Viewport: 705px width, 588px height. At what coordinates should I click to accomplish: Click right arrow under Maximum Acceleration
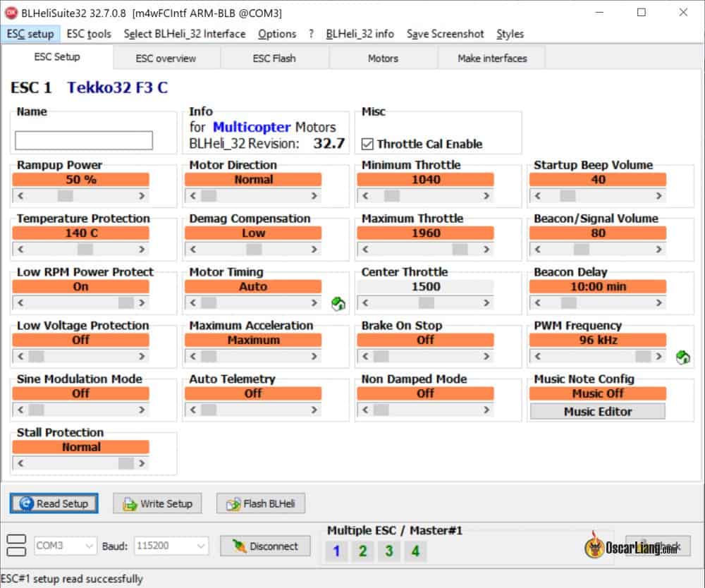314,356
